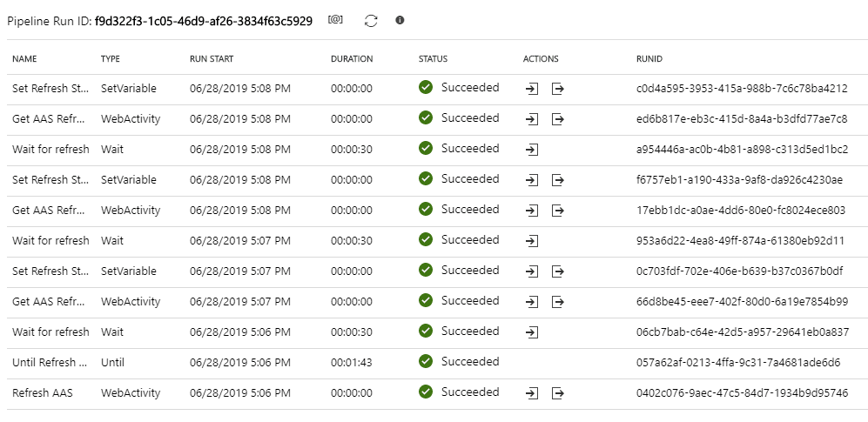Show output of WebActivity run 66d8be45
This screenshot has height=422, width=868.
[558, 302]
